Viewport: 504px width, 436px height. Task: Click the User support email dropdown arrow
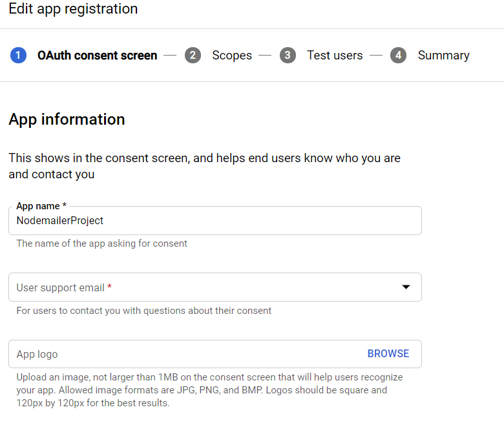(406, 287)
